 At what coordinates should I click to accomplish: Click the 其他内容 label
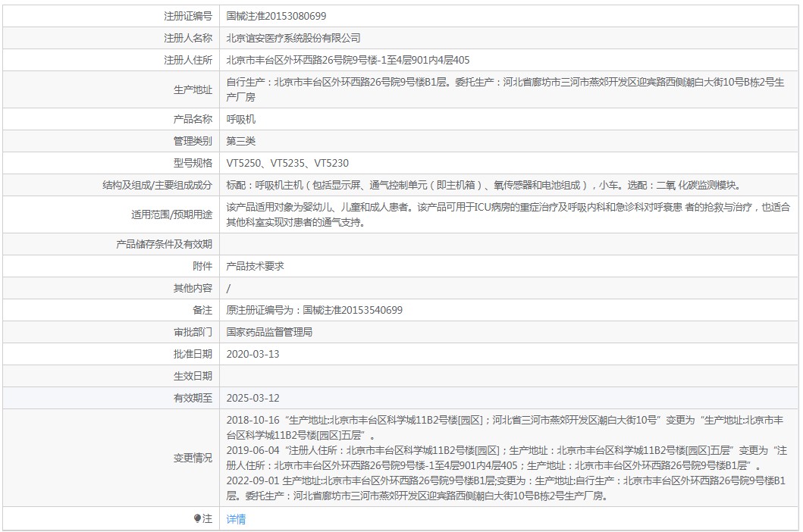pos(193,288)
